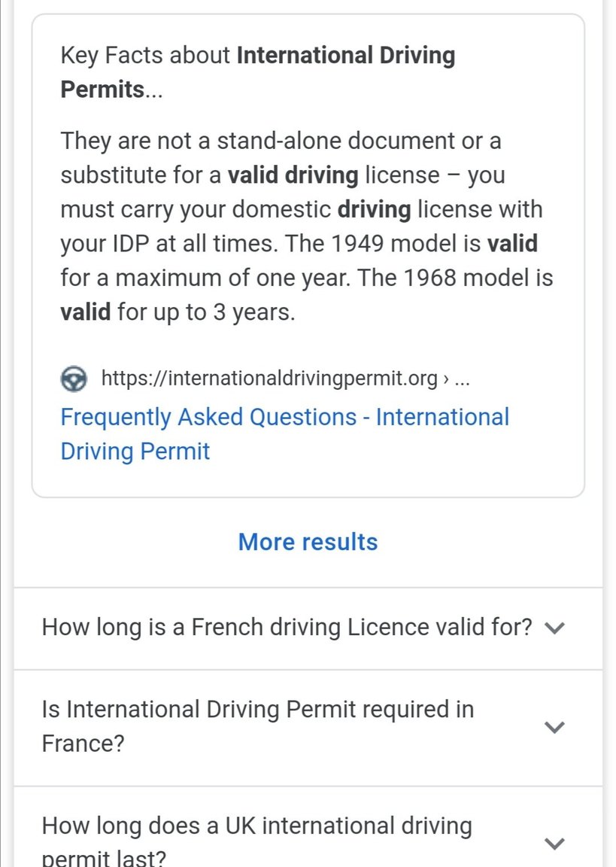Click the bold 'valid driving' text in snippet
This screenshot has height=867, width=616.
[293, 175]
